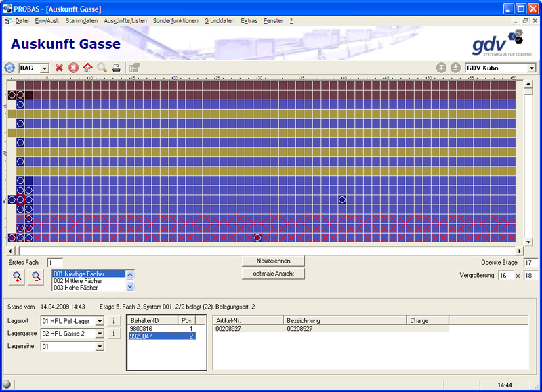Open the BAG dropdown
Image resolution: width=542 pixels, height=392 pixels.
click(45, 68)
